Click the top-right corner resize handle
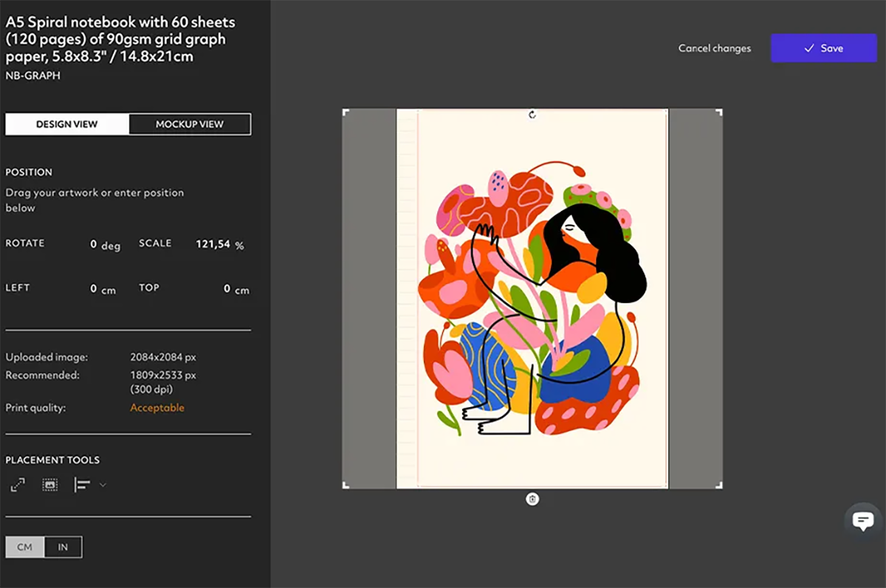Viewport: 886px width, 588px height. click(719, 112)
